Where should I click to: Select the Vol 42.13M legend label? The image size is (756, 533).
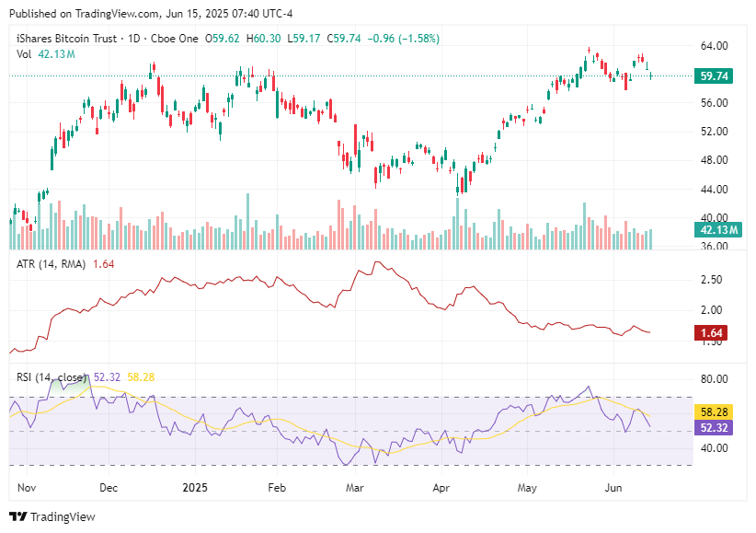46,54
